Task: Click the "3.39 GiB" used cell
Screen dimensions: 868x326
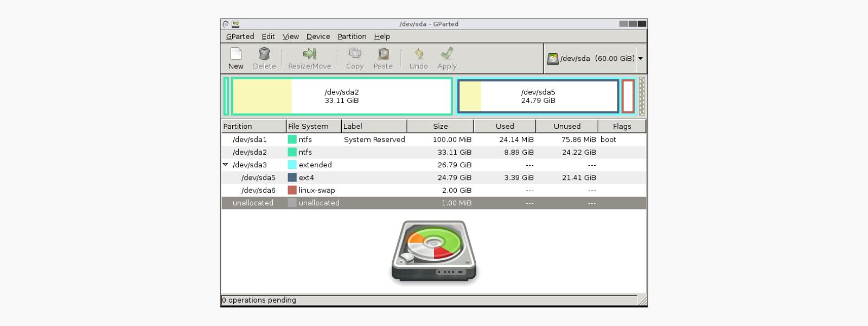Action: tap(519, 178)
